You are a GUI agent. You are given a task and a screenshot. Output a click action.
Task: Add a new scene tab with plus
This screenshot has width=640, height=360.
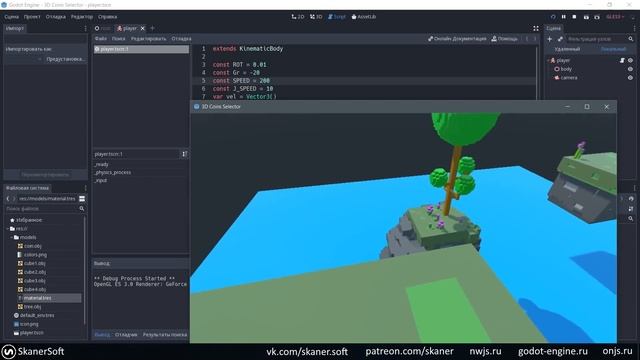pyautogui.click(x=152, y=28)
